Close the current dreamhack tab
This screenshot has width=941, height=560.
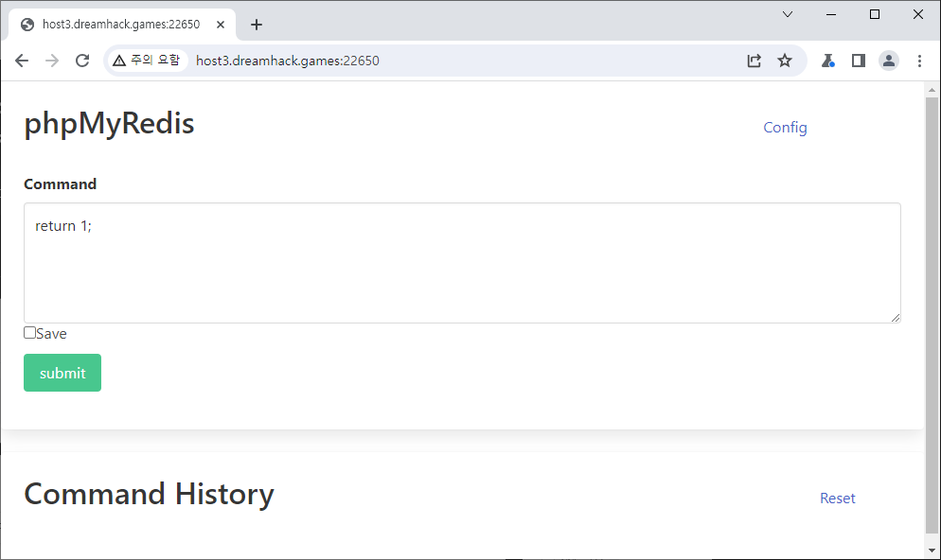[221, 25]
